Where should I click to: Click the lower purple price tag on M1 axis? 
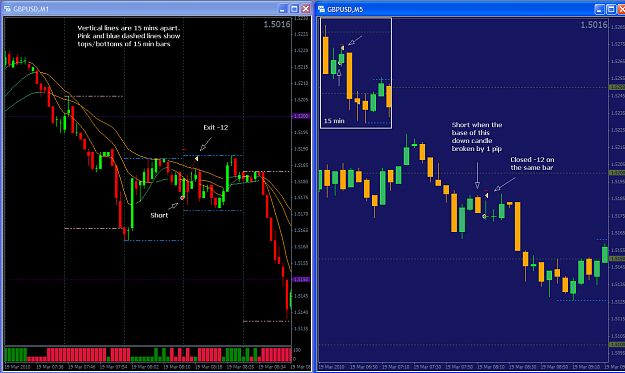[x=301, y=279]
